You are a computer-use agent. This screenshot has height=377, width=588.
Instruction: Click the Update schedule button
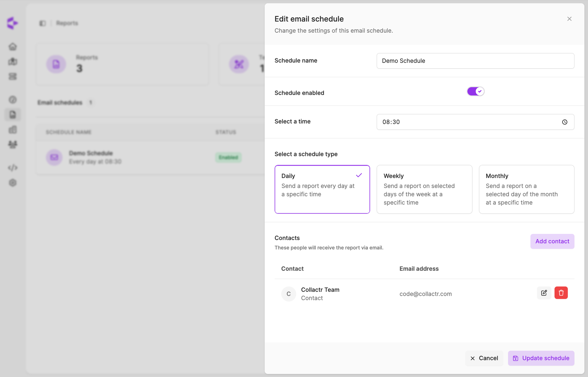pos(541,358)
